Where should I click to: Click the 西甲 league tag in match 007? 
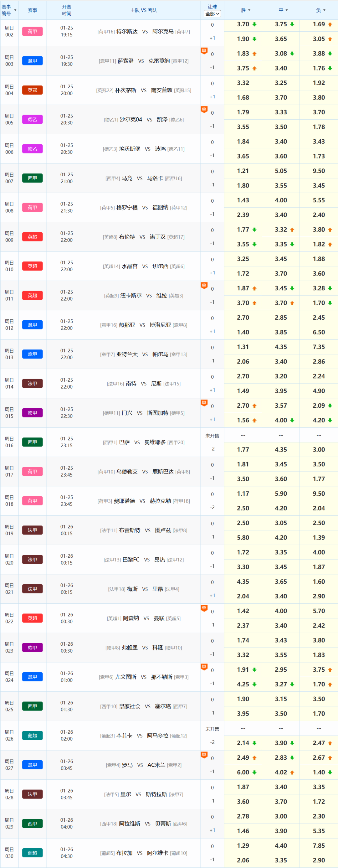[x=32, y=178]
